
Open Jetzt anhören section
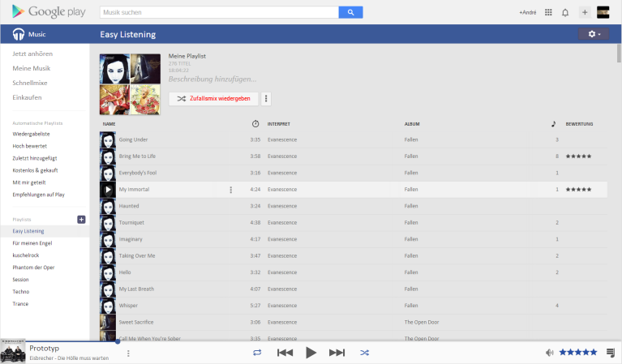point(32,54)
